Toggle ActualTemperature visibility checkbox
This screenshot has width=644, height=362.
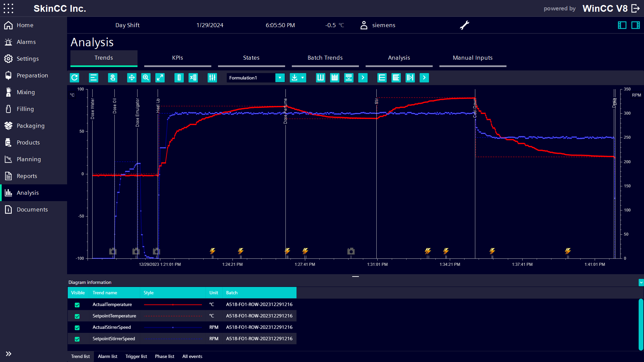pyautogui.click(x=77, y=305)
